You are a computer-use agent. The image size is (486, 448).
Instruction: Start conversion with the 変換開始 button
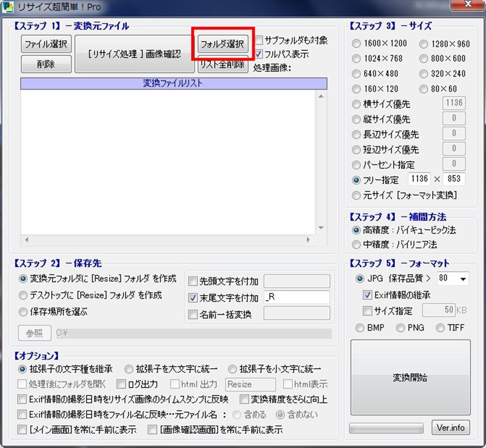click(410, 377)
